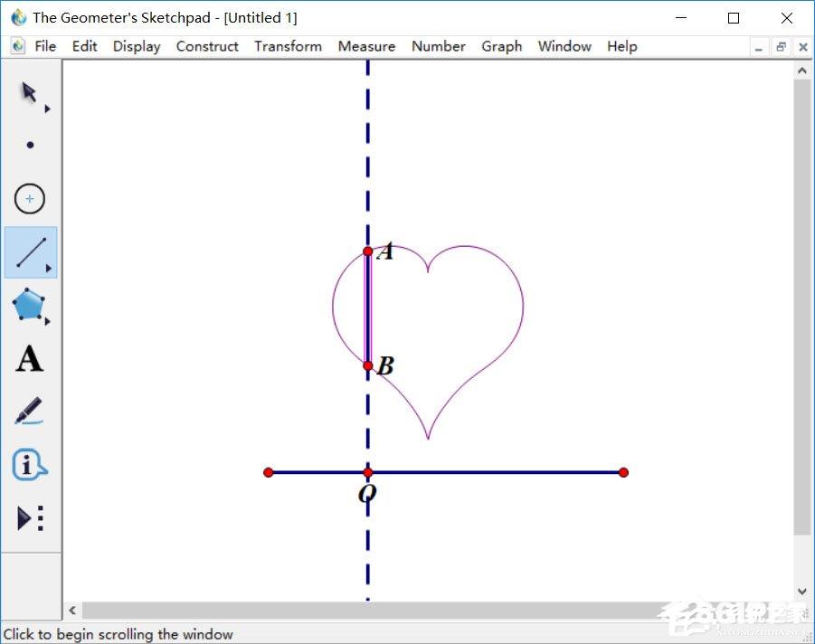Image resolution: width=815 pixels, height=644 pixels.
Task: Select the Point tool
Action: coord(30,145)
